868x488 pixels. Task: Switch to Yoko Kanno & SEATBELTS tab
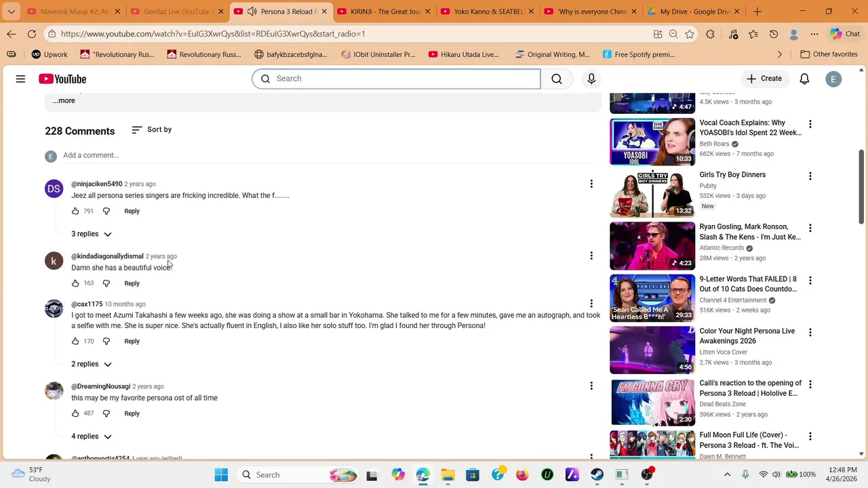tap(487, 12)
